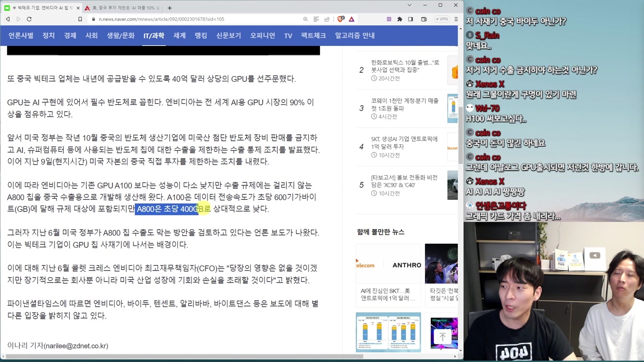Toggle the VPN button in the toolbar
Screen dimensions: 644x362
(441, 19)
